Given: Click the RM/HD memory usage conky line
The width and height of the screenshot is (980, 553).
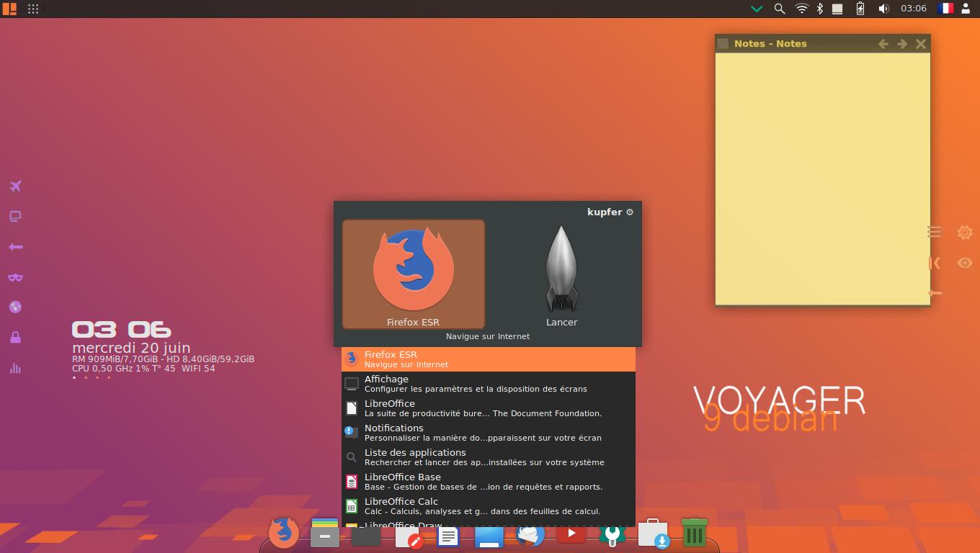Looking at the screenshot, I should pos(163,359).
